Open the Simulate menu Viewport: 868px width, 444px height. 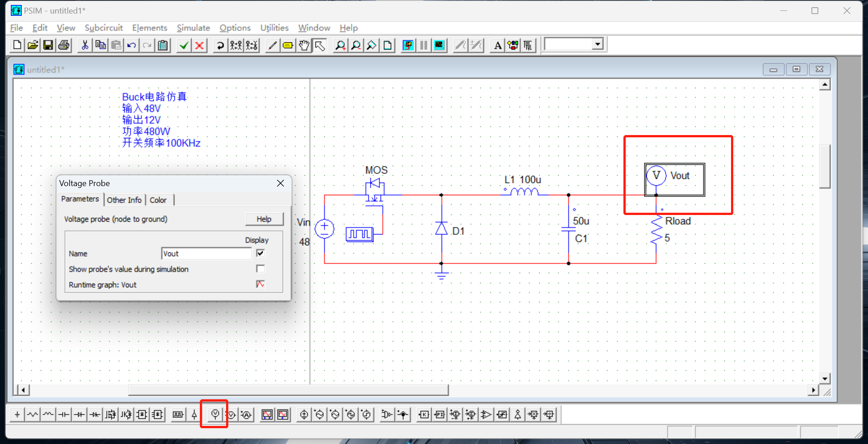click(x=193, y=28)
